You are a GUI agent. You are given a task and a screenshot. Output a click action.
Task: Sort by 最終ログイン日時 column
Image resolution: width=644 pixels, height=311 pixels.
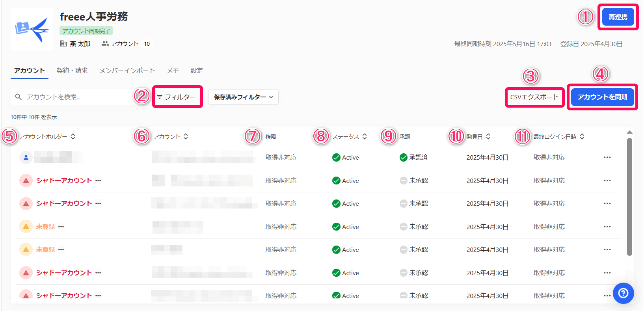click(559, 136)
